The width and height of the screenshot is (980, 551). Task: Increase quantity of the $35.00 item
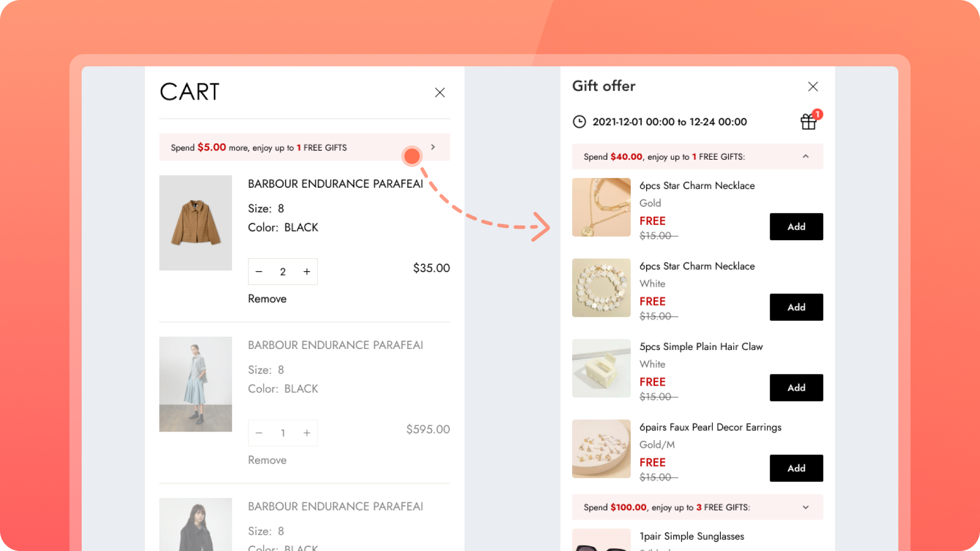[307, 271]
